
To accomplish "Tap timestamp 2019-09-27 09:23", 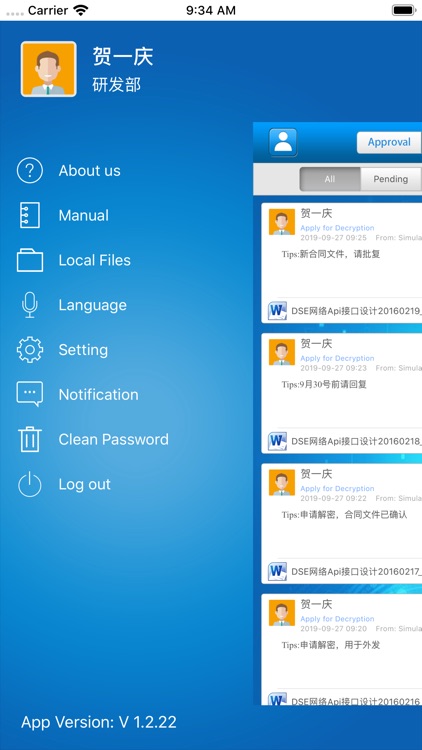I will click(333, 368).
